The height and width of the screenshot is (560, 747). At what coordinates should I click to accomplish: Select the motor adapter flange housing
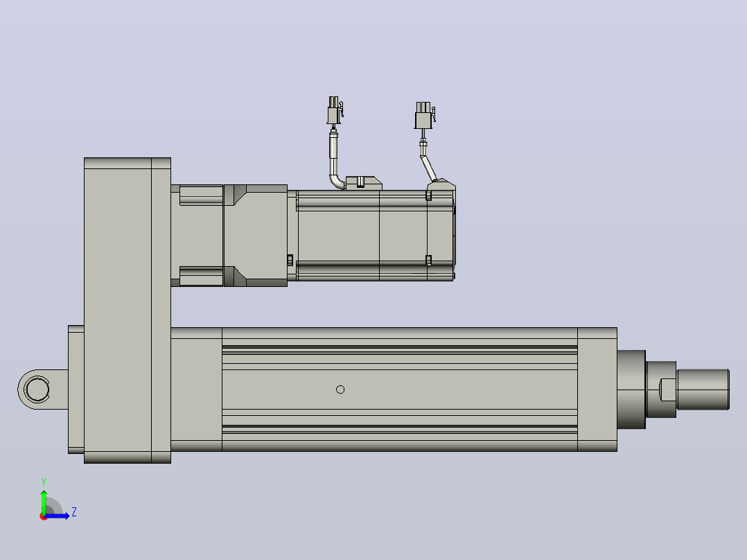(x=255, y=236)
